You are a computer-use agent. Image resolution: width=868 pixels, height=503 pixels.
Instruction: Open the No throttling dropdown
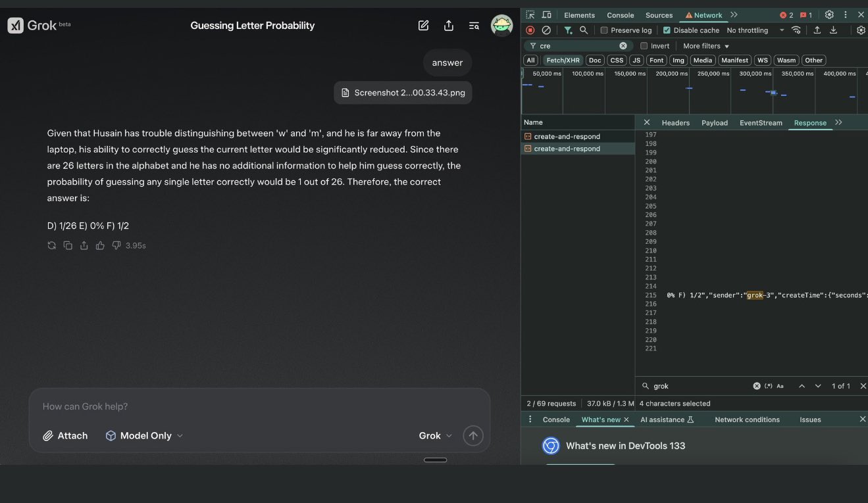(x=755, y=30)
